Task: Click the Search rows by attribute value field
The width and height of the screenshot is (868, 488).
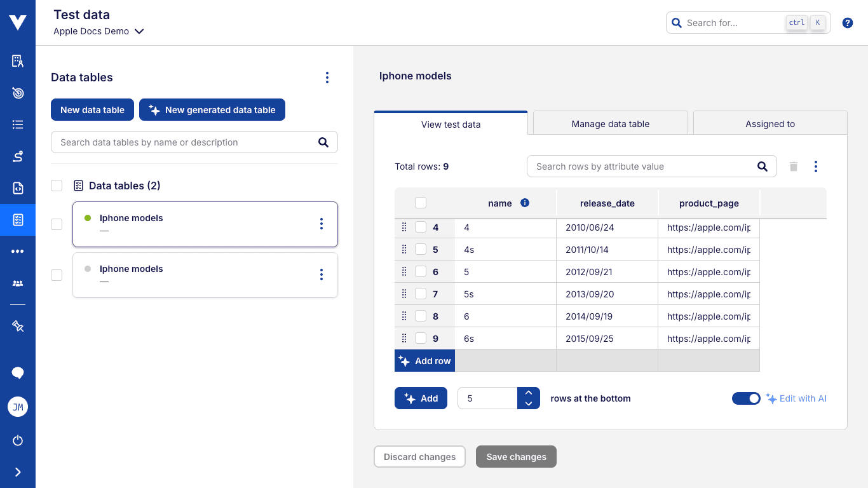Action: coord(642,166)
